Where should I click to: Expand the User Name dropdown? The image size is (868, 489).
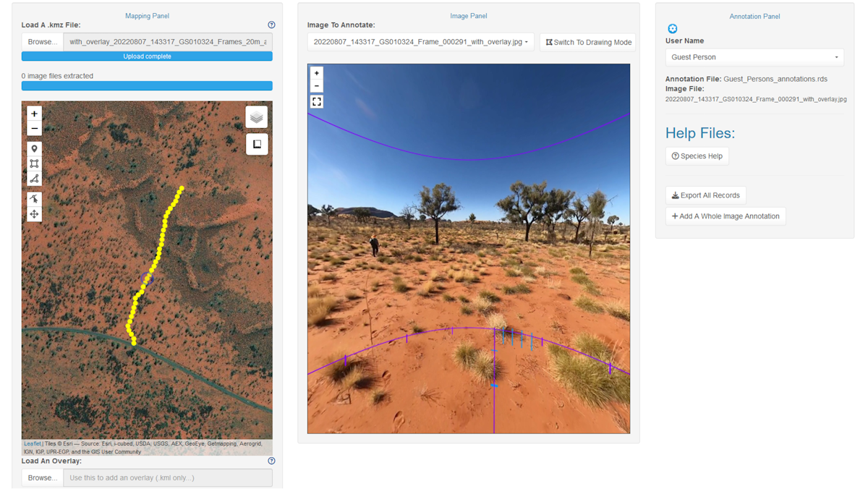(x=754, y=57)
